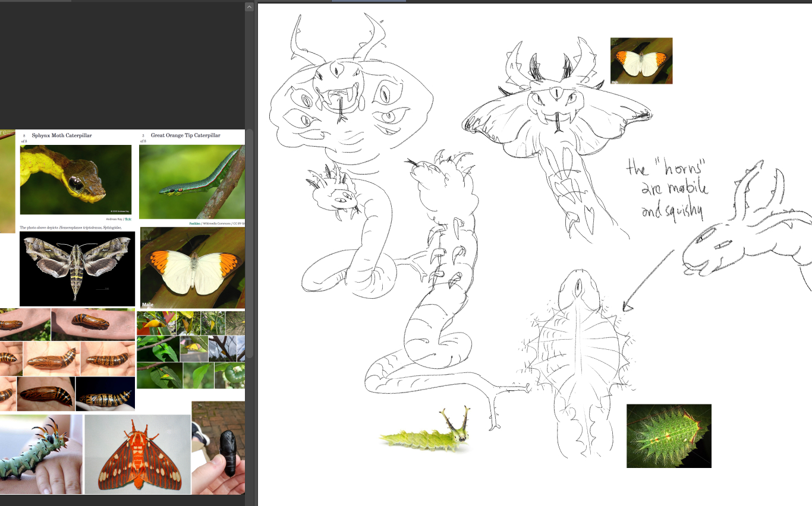Select the brown snake-mimic sphinx caterpillar photo

tap(75, 179)
